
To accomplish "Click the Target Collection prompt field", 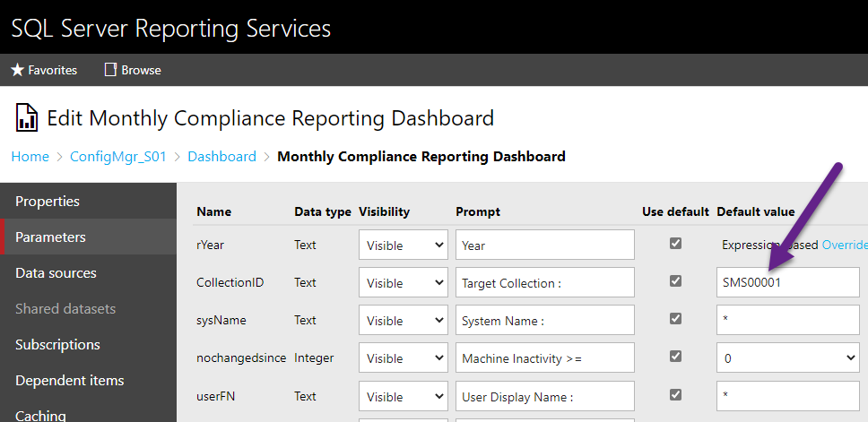I will click(545, 282).
